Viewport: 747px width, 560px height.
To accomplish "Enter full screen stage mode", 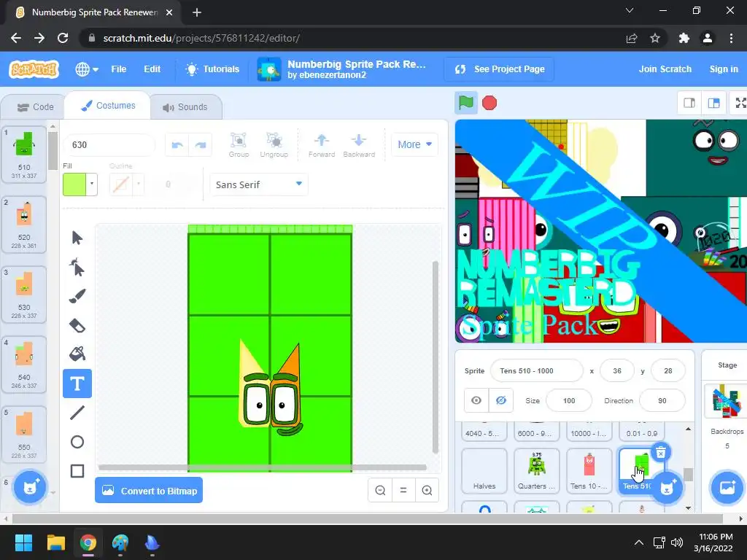I will (x=740, y=103).
